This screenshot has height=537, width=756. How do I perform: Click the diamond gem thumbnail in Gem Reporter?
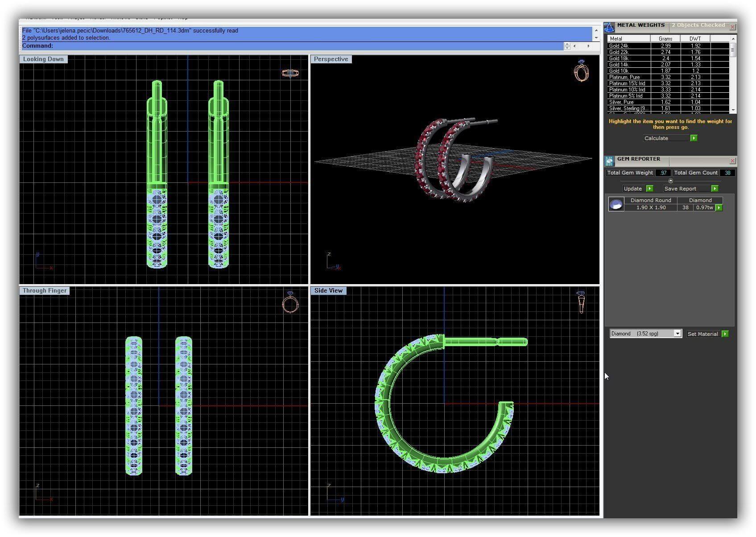pyautogui.click(x=616, y=204)
